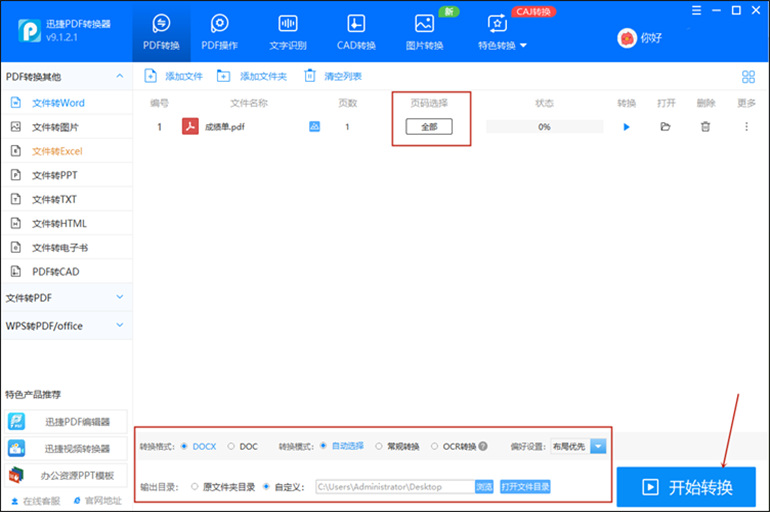Delete 成绩单.pdf using trash icon
This screenshot has width=770, height=512.
705,127
